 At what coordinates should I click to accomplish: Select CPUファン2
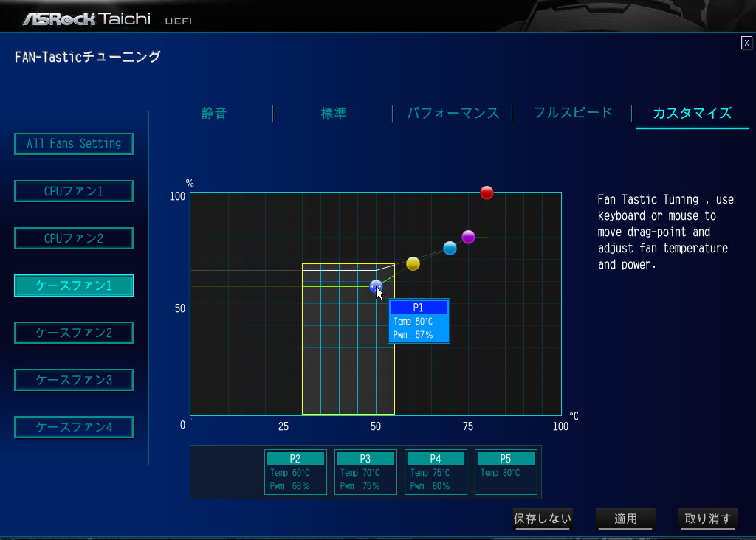point(74,238)
